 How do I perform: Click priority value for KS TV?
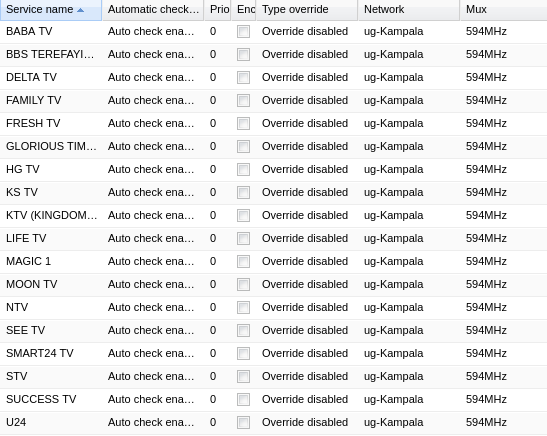coord(213,193)
